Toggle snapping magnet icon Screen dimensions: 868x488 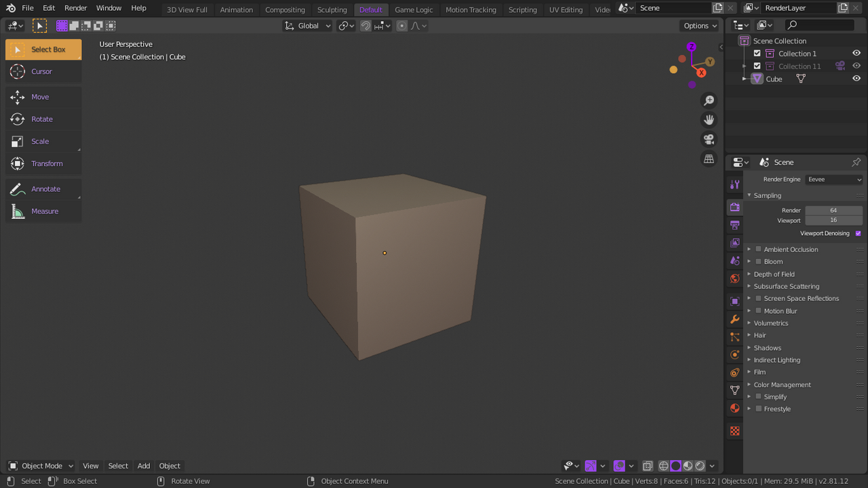coord(366,26)
